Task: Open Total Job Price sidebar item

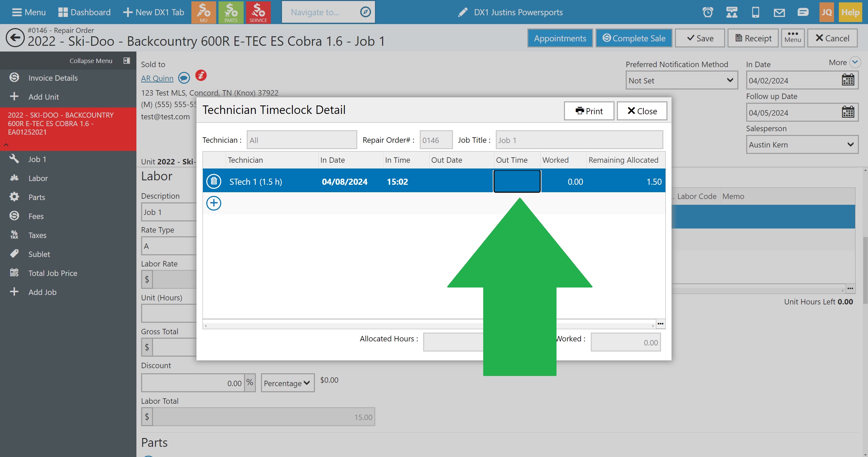Action: click(x=53, y=273)
